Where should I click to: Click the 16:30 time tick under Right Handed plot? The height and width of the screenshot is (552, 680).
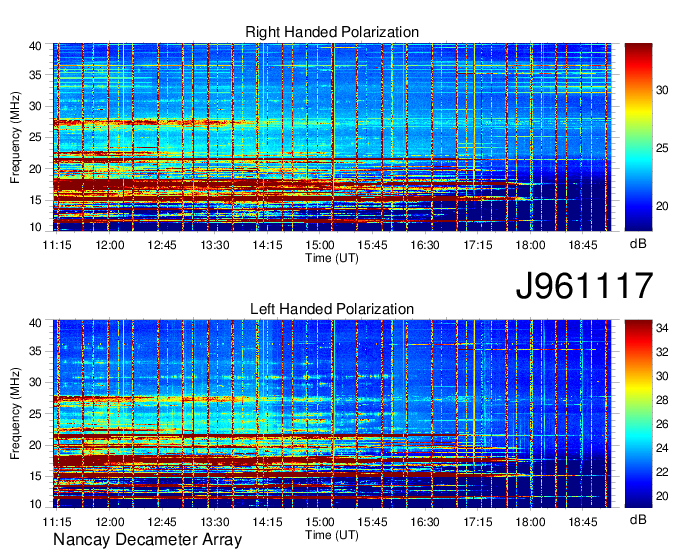pos(425,245)
